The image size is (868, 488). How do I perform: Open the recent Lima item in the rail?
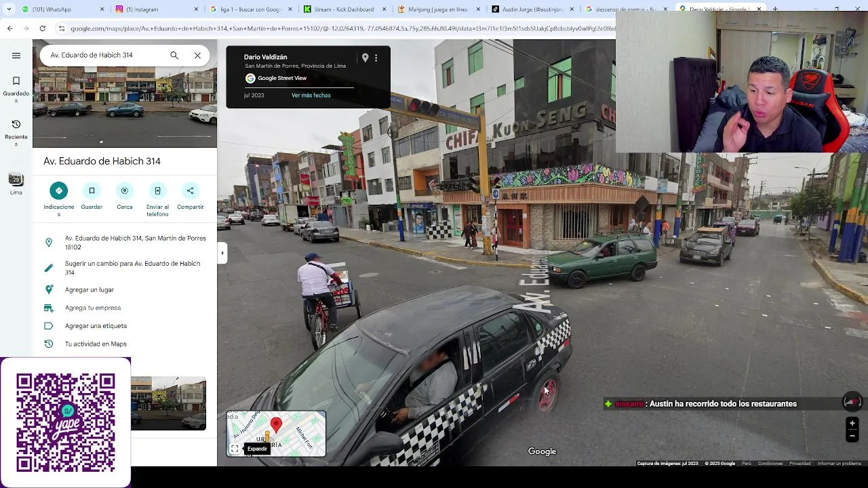pyautogui.click(x=16, y=184)
